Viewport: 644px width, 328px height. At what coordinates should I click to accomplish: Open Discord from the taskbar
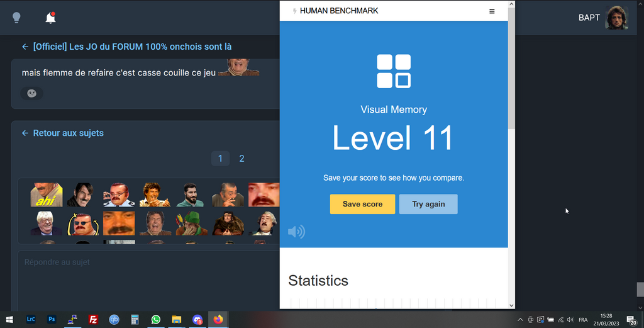click(197, 319)
